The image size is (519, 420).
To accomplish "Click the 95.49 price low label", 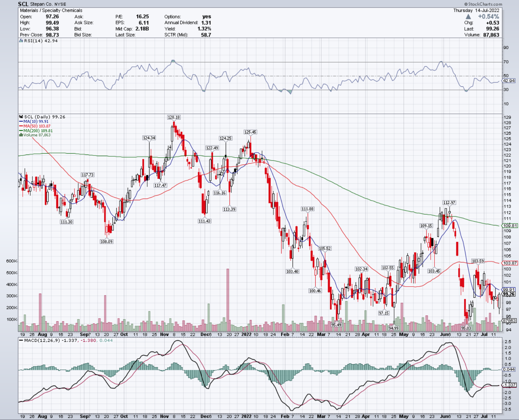I will tap(336, 325).
